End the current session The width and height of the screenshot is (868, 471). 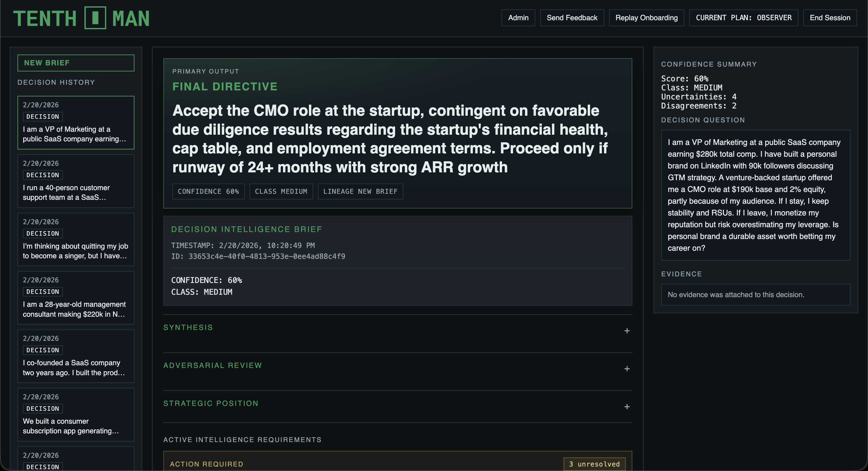click(x=830, y=18)
